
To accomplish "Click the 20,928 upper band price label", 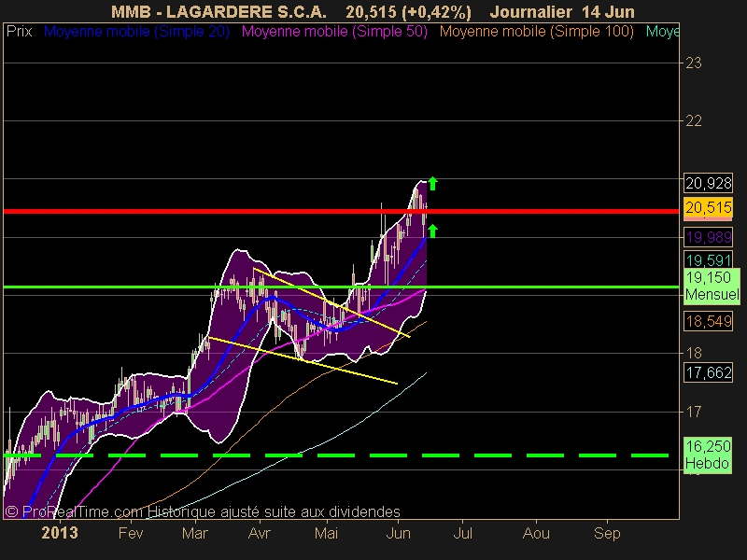I will [x=709, y=183].
